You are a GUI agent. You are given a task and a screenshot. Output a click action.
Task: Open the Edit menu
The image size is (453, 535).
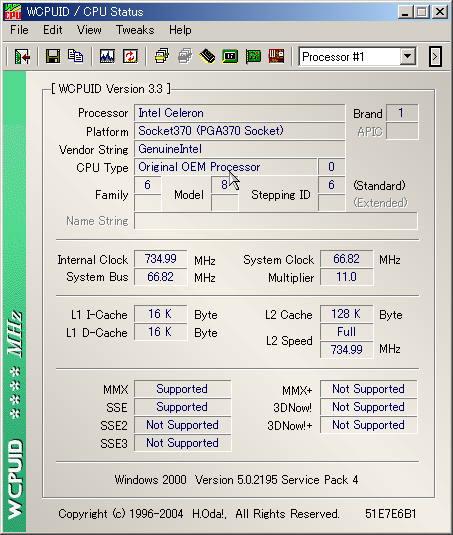click(x=53, y=30)
